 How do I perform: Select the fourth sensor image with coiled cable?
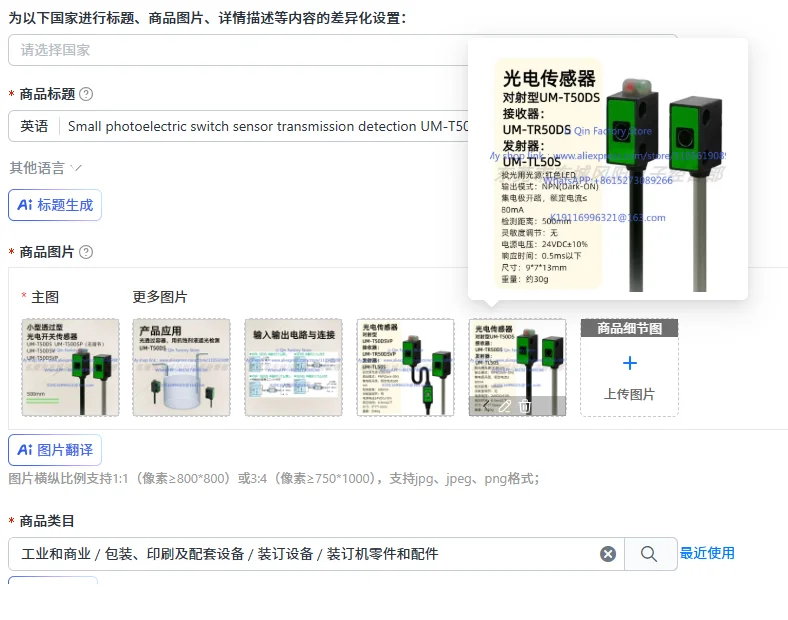click(x=406, y=367)
